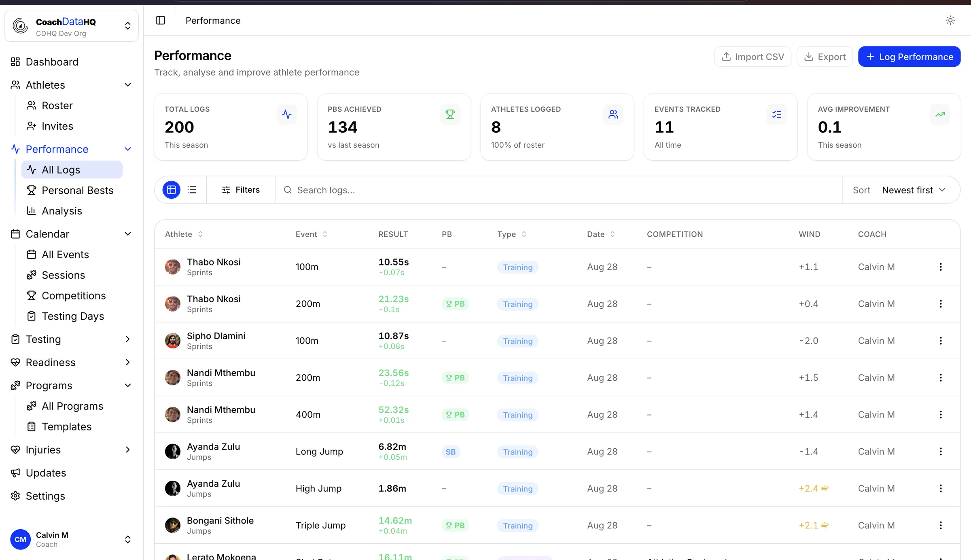The image size is (971, 560).
Task: Click Log Performance button
Action: pyautogui.click(x=909, y=57)
